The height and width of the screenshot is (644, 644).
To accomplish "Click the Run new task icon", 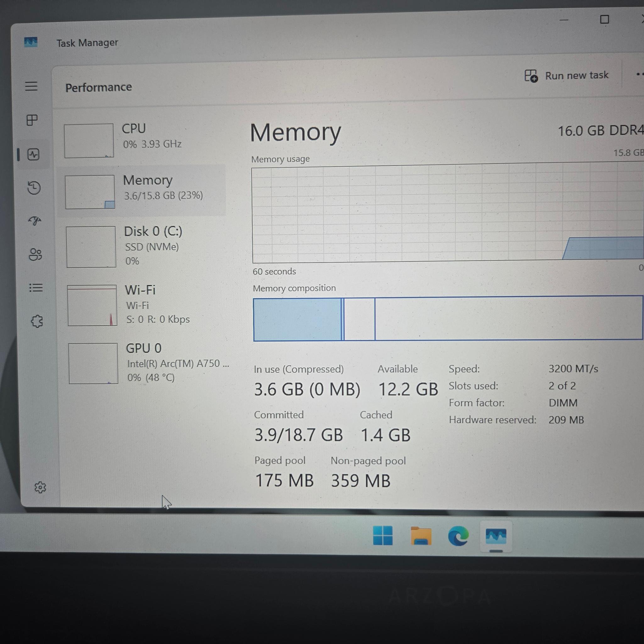I will (x=531, y=76).
